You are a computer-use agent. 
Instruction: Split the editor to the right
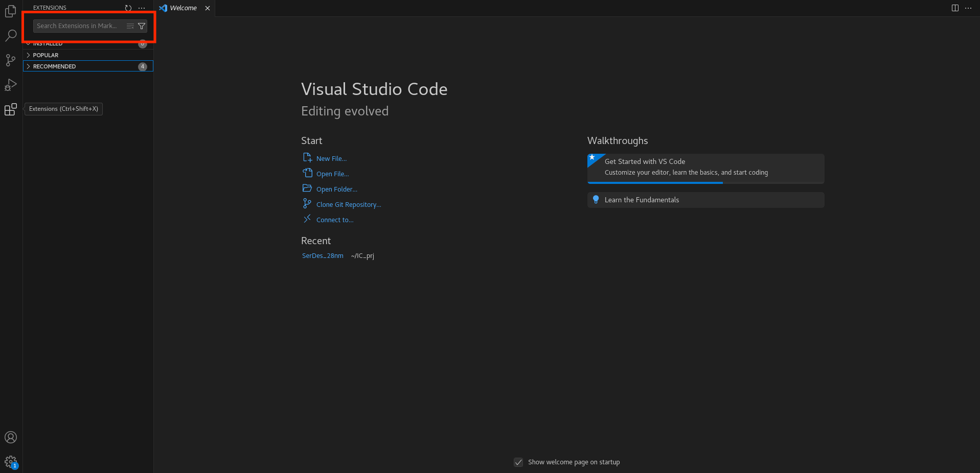[955, 8]
